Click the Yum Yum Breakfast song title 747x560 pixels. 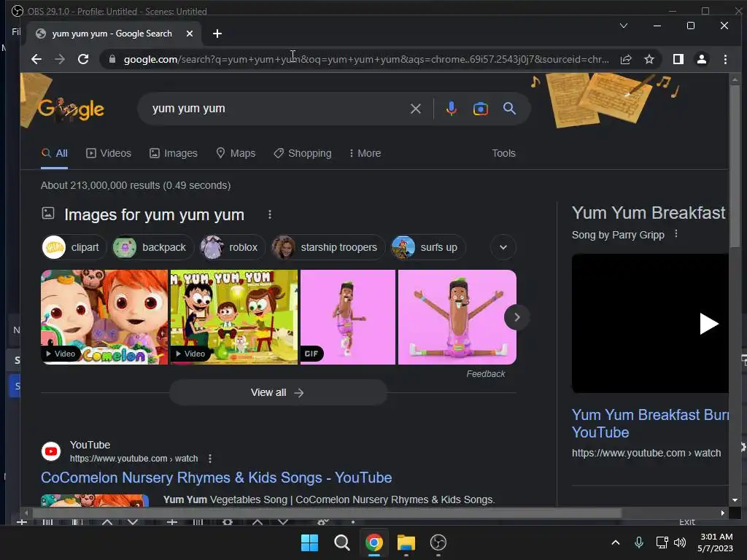649,213
